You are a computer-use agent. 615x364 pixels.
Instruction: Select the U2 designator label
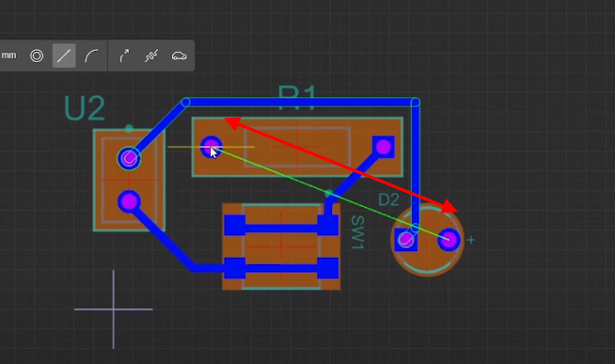[x=85, y=108]
